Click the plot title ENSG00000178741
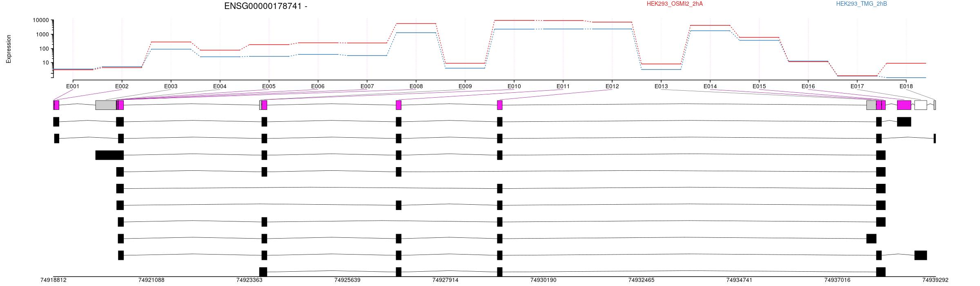The width and height of the screenshot is (980, 286). [x=266, y=6]
